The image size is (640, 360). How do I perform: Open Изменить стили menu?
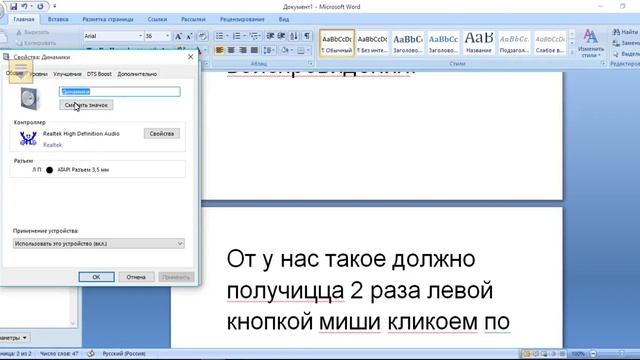pyautogui.click(x=591, y=43)
